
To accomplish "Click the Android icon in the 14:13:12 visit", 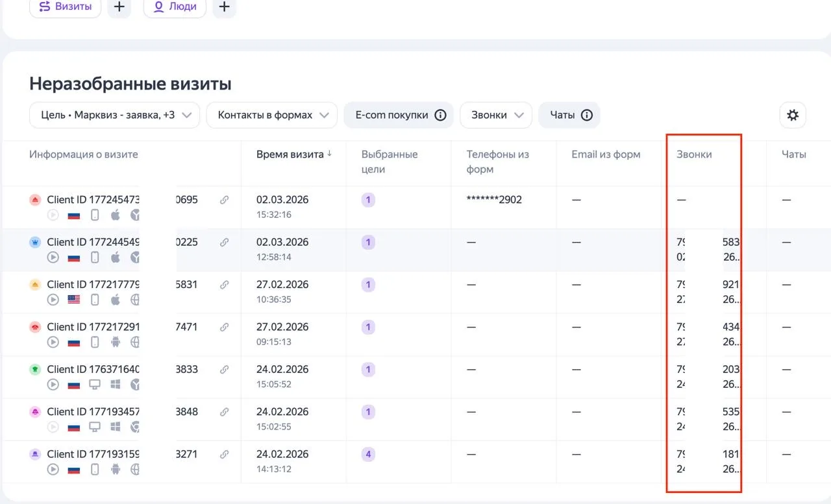I will click(x=116, y=469).
